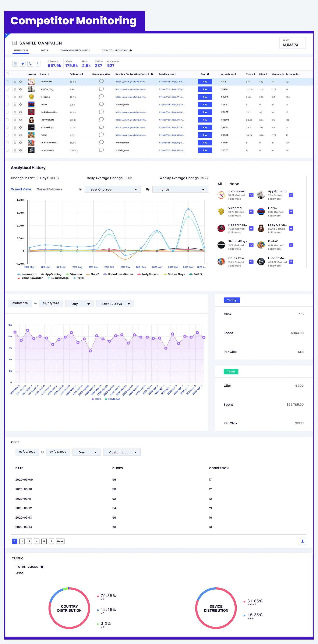Uncheck FlareZ gained followers checkbox
The image size is (318, 644).
click(291, 212)
